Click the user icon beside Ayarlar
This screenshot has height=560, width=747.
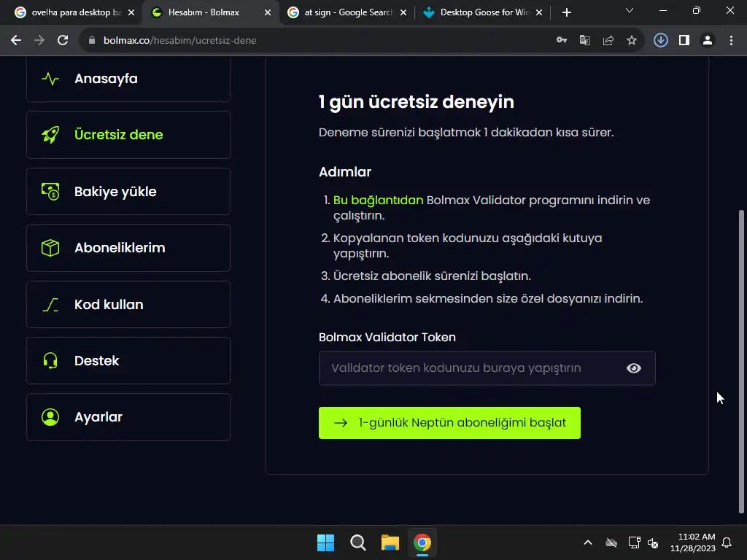pyautogui.click(x=50, y=417)
